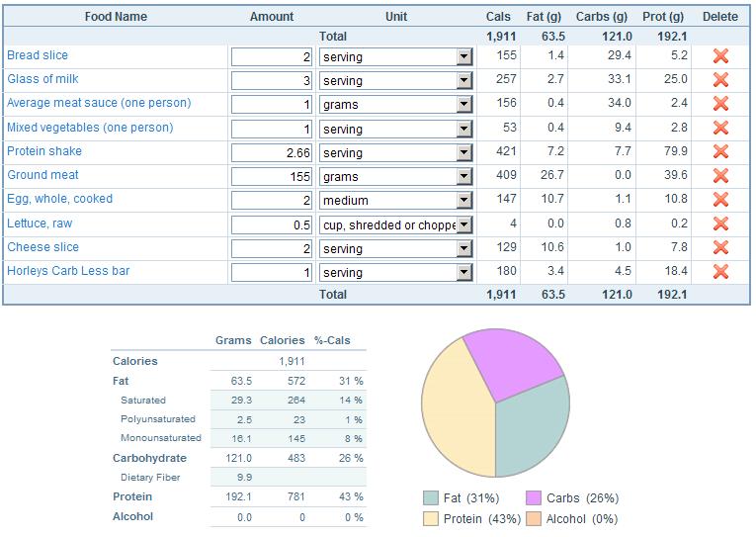Change the Lettuce unit selection
756x537 pixels.
pyautogui.click(x=463, y=224)
